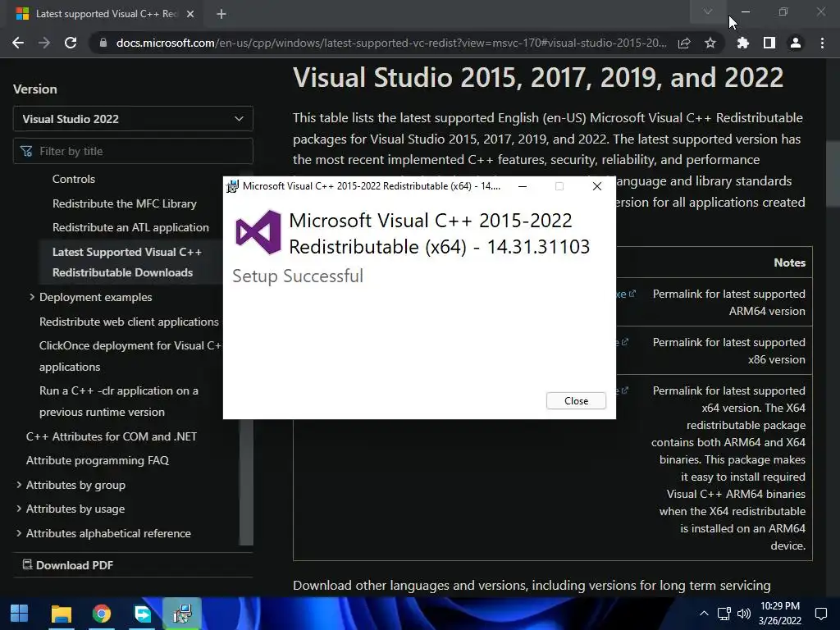This screenshot has height=630, width=840.
Task: Open the network status tray icon
Action: click(724, 614)
